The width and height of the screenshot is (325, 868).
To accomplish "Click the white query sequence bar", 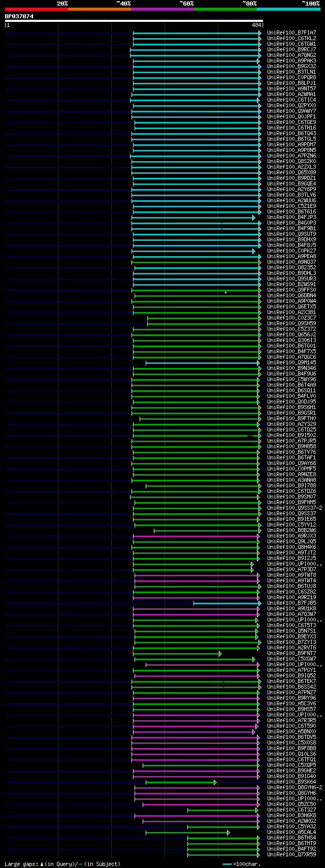I will point(134,21).
